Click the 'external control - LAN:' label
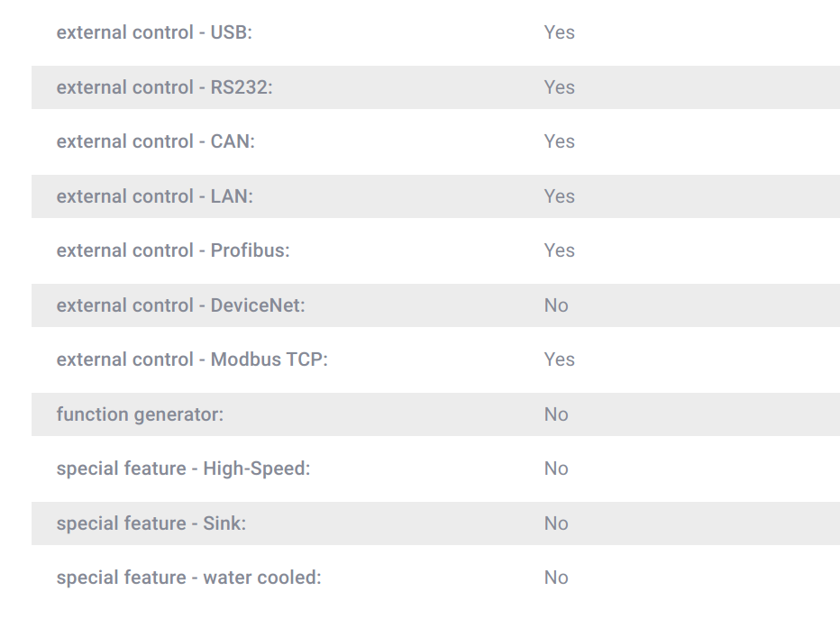 coord(155,196)
